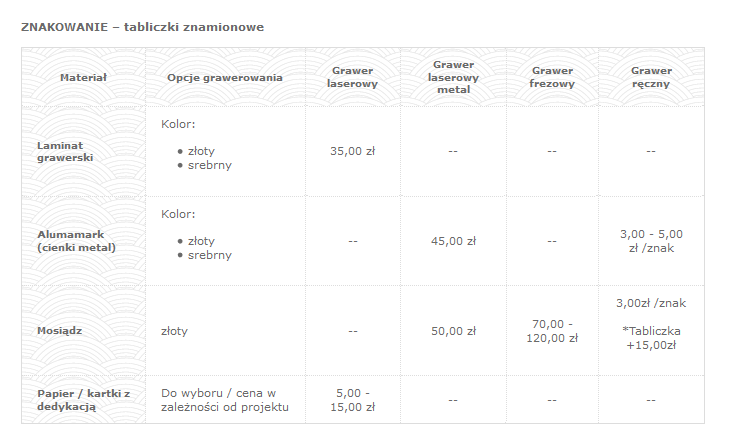
Task: Click the "ZNAKOWANIE – tabliczki znamionowe" heading
Action: pyautogui.click(x=143, y=27)
